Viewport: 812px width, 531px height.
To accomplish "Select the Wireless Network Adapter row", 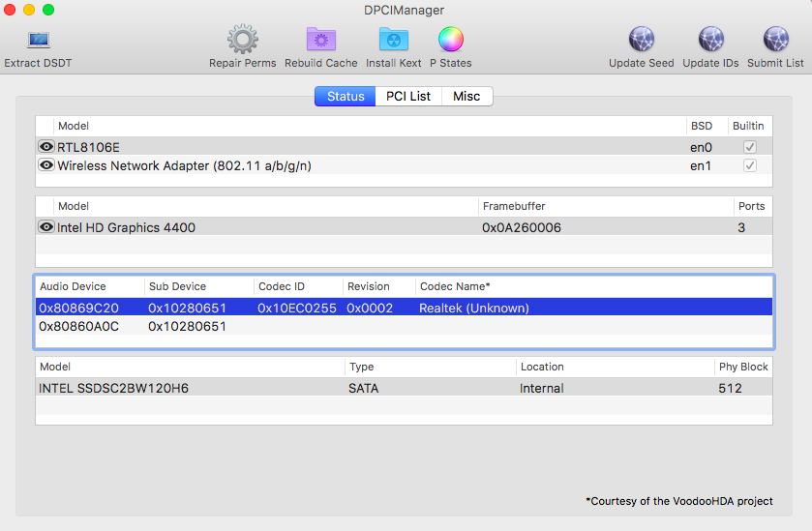I will pyautogui.click(x=404, y=165).
